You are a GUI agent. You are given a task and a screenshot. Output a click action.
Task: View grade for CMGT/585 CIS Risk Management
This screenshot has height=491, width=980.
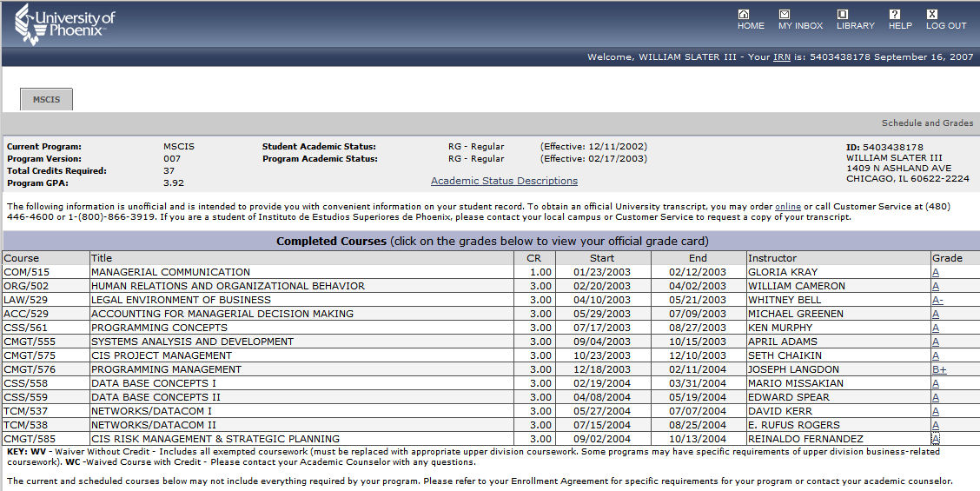(936, 439)
